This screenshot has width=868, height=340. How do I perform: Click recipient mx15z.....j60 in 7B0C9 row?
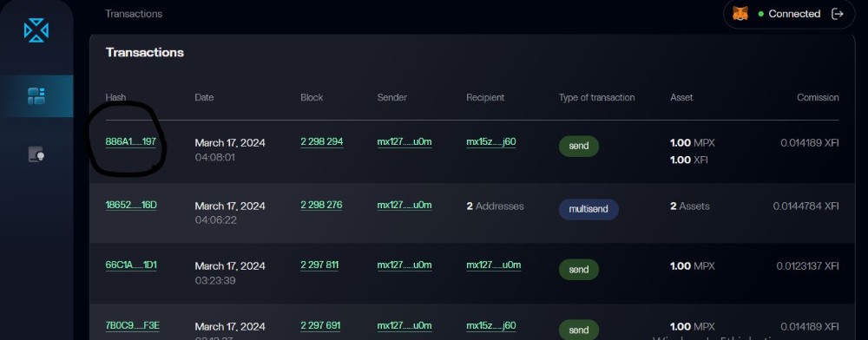pos(491,325)
